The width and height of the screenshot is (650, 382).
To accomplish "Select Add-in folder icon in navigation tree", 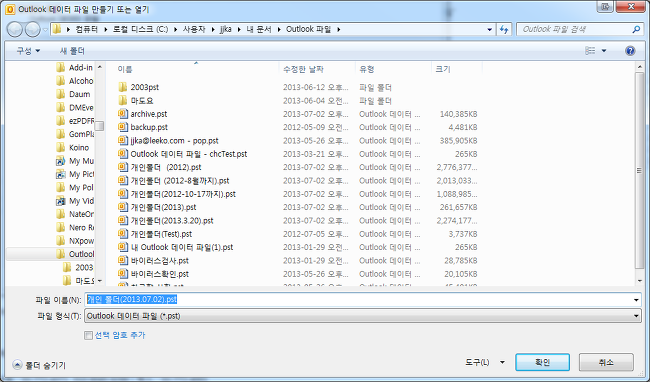I will click(61, 67).
